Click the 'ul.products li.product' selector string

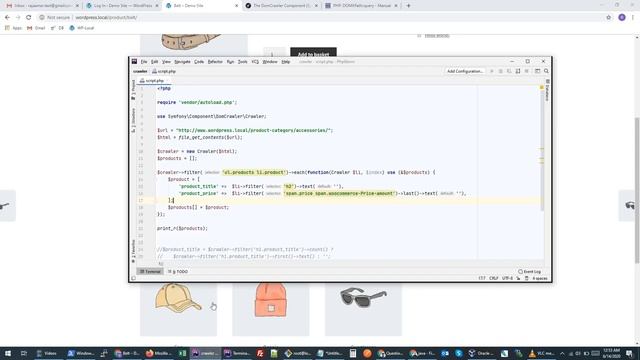[x=254, y=173]
